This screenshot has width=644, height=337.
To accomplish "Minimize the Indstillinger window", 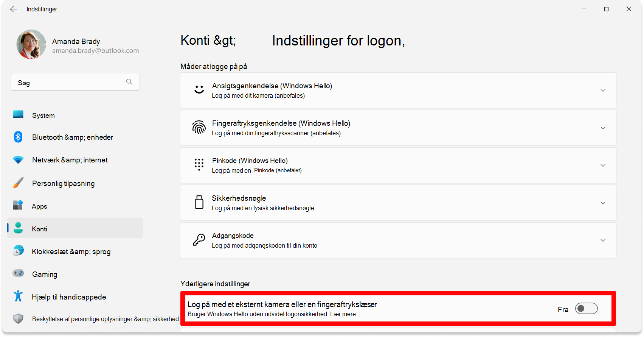I will pyautogui.click(x=583, y=9).
